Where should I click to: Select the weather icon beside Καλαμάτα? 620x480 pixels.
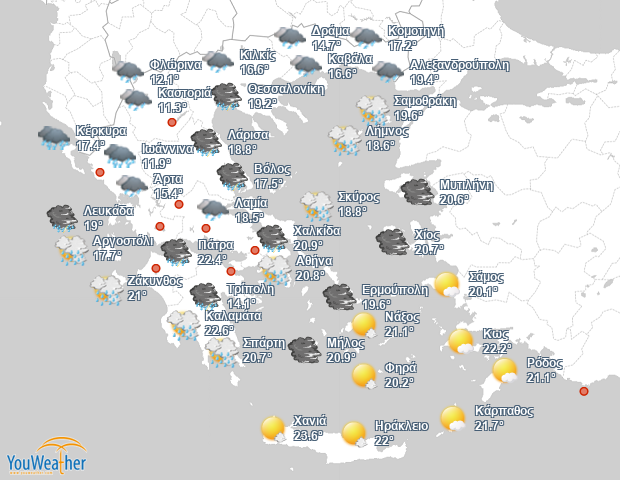click(x=183, y=324)
